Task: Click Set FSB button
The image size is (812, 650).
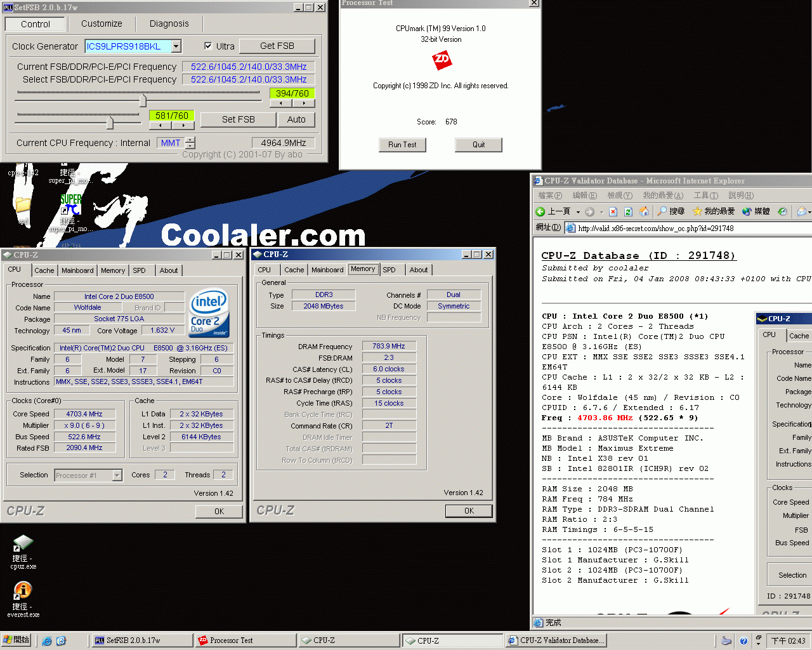Action: (239, 119)
